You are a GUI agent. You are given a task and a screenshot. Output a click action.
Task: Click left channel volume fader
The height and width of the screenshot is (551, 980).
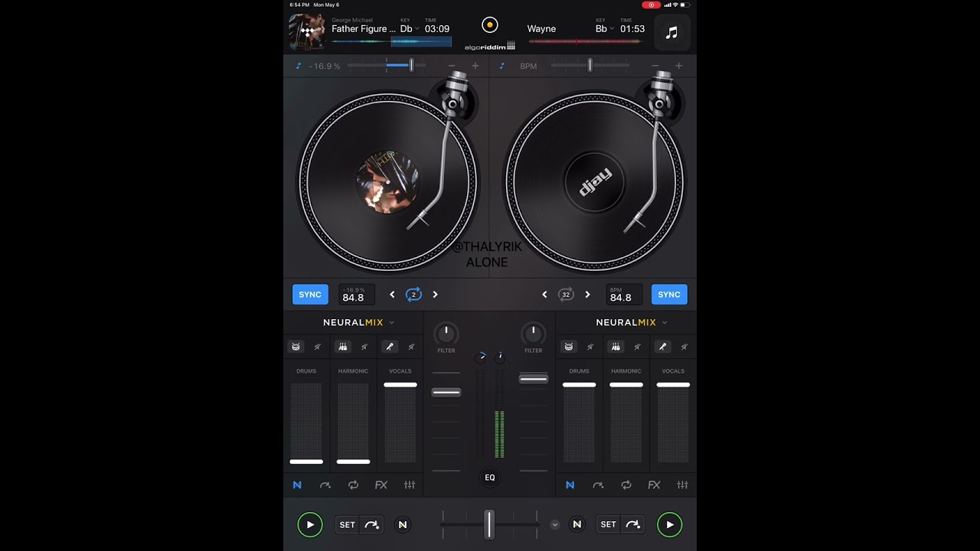pyautogui.click(x=446, y=392)
